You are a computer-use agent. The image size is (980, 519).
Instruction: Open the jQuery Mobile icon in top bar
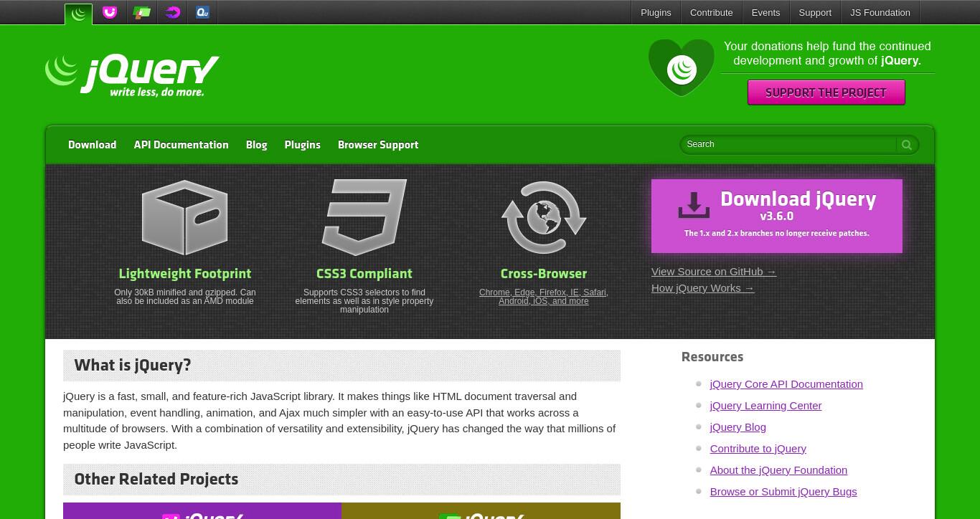141,12
